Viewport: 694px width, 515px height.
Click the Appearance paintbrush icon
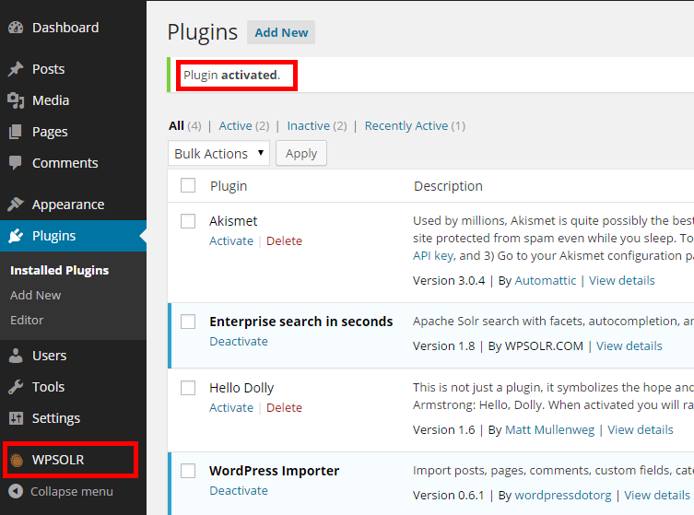pyautogui.click(x=15, y=204)
